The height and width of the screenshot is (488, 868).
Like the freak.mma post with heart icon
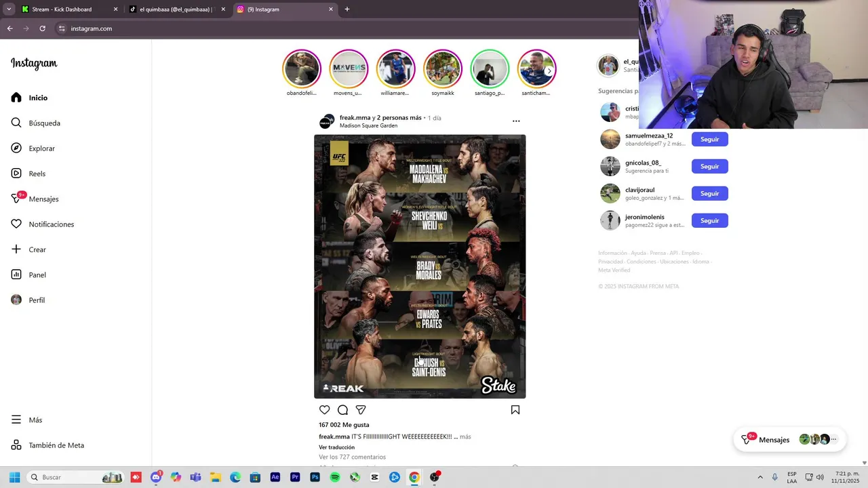coord(325,410)
